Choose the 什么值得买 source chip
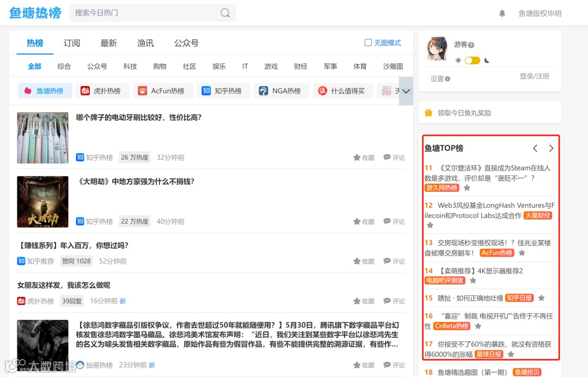The width and height of the screenshot is (588, 377). click(343, 91)
